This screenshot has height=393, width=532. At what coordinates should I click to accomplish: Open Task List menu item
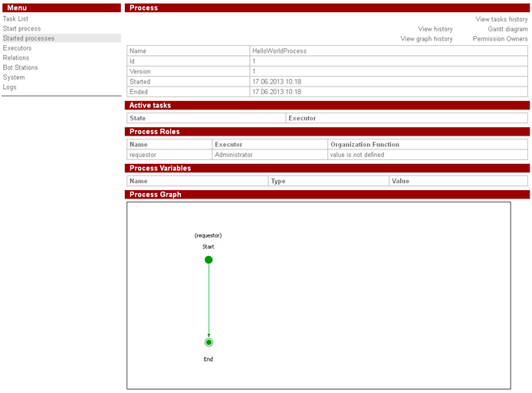pos(15,19)
